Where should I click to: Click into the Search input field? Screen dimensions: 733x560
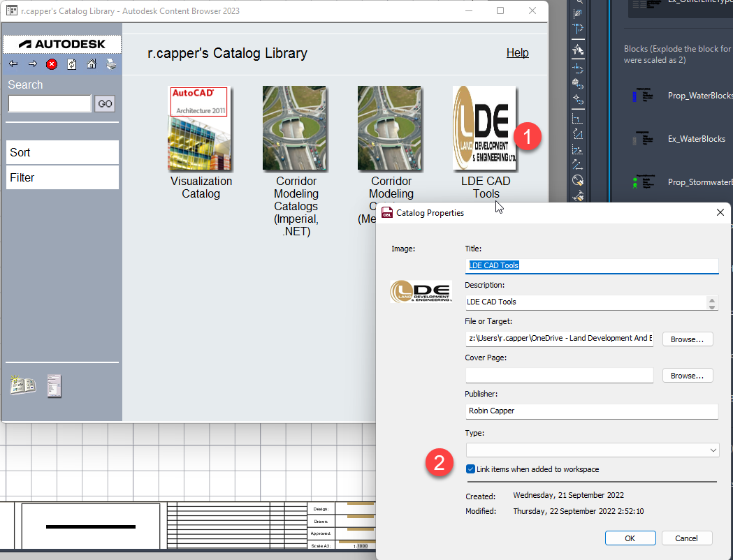coord(50,104)
